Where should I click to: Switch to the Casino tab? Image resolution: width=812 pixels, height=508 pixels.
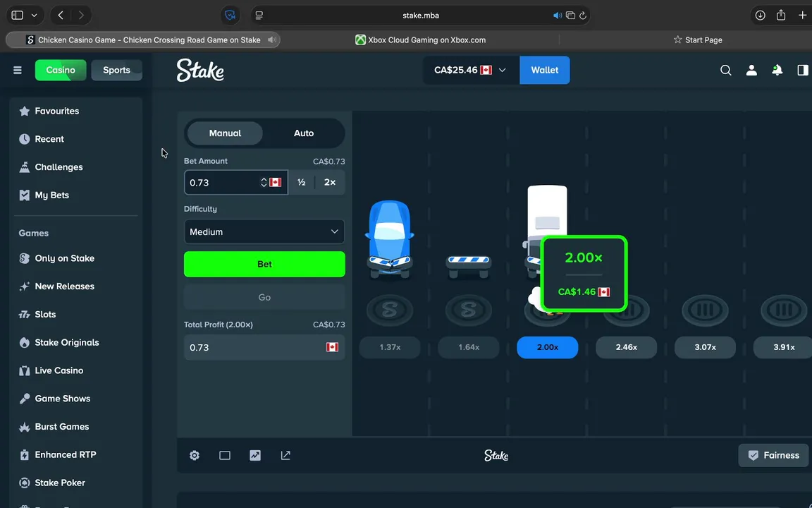point(61,70)
